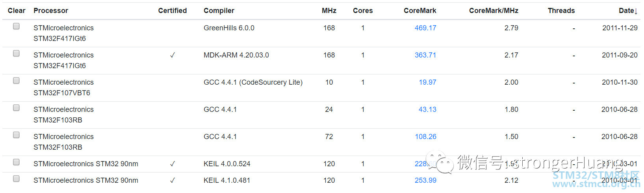This screenshot has width=644, height=193.
Task: Check the STM32F103RB 24 MHz row checkbox
Action: [x=16, y=108]
